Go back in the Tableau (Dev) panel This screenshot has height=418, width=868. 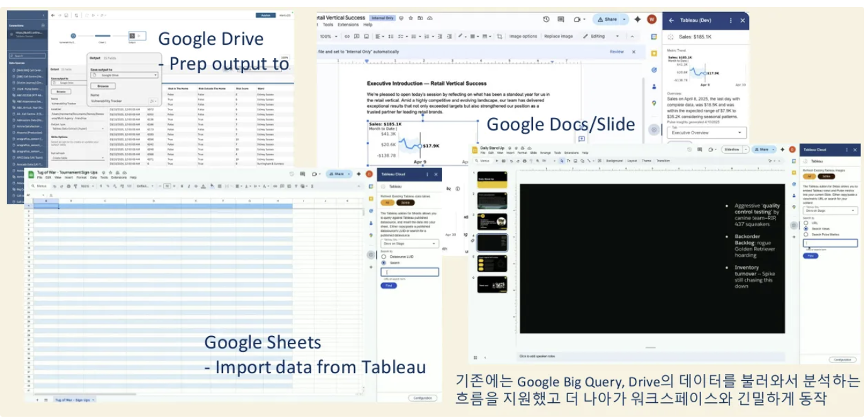(671, 21)
